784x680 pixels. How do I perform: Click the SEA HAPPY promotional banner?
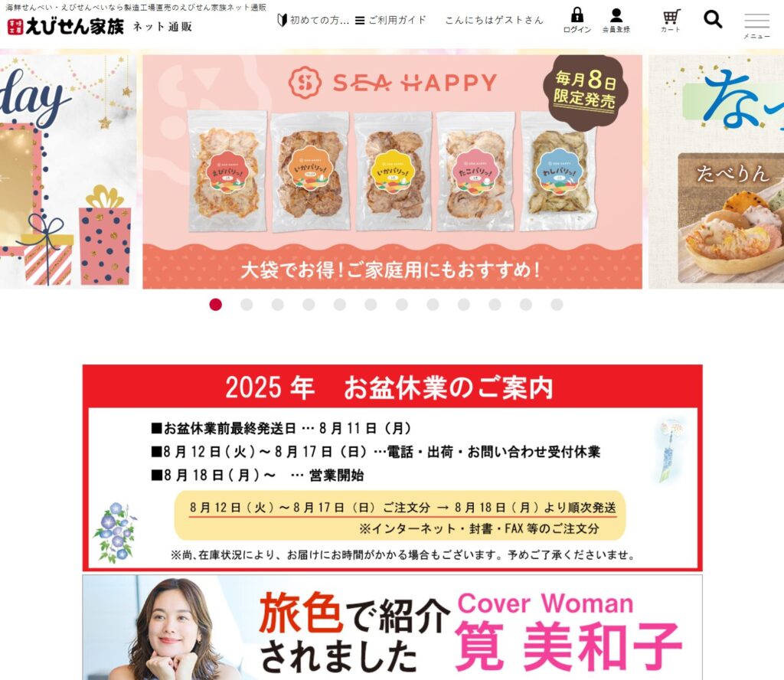pos(392,172)
